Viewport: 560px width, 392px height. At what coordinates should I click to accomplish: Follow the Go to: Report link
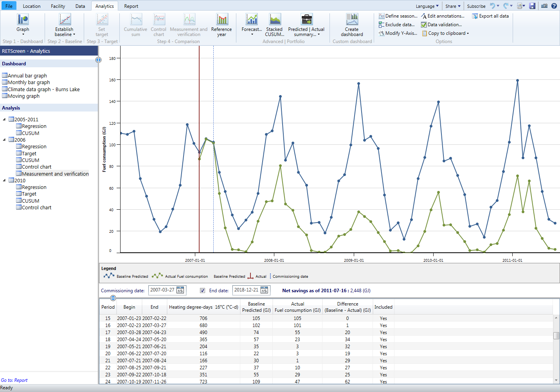[x=14, y=380]
